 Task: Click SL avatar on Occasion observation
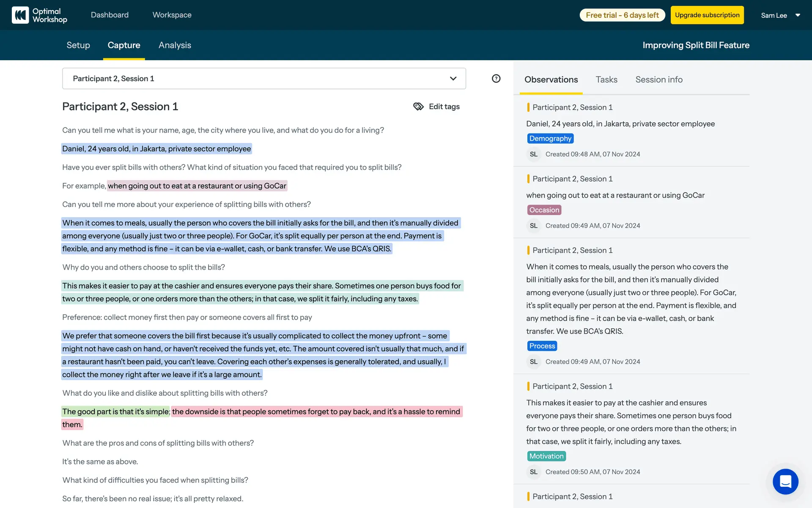pos(534,226)
